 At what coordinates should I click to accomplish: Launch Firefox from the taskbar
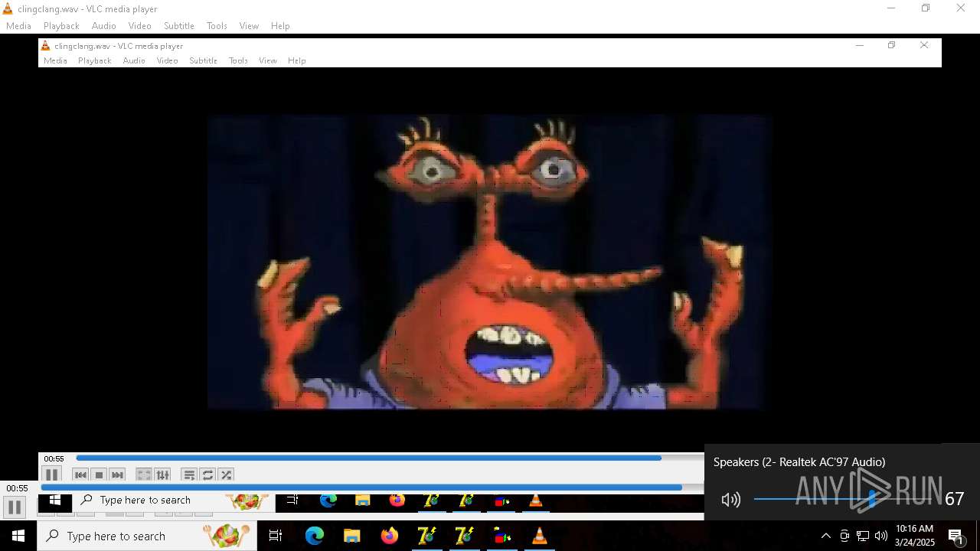(x=389, y=536)
